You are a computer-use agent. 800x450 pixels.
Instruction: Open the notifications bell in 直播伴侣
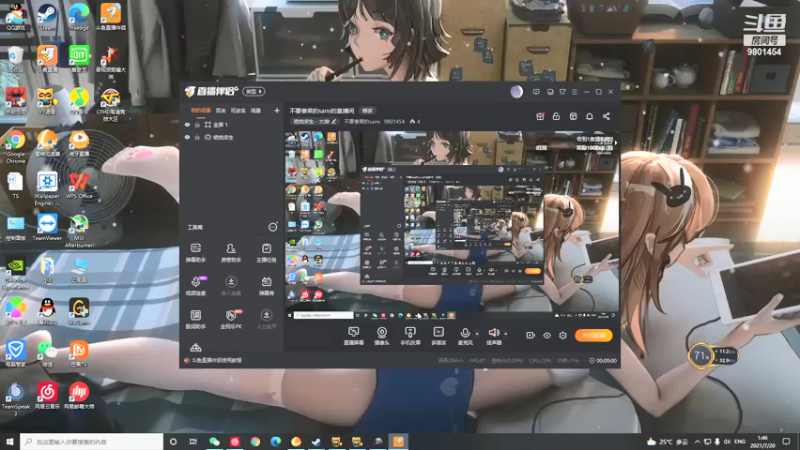pos(589,116)
